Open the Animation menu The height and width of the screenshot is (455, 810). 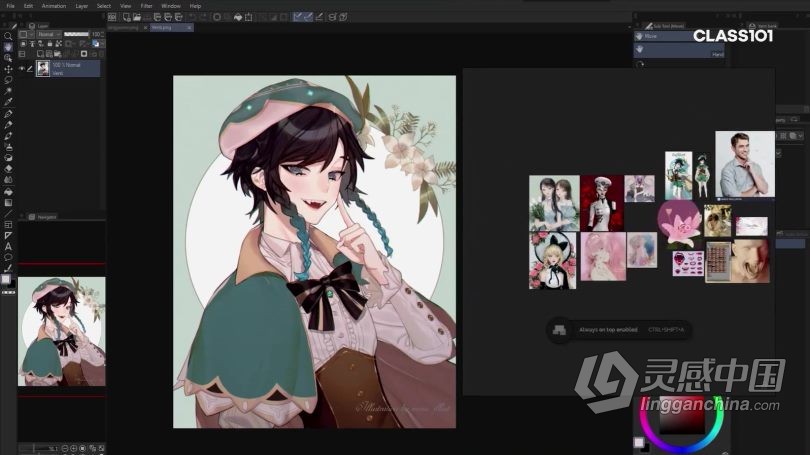pos(54,6)
